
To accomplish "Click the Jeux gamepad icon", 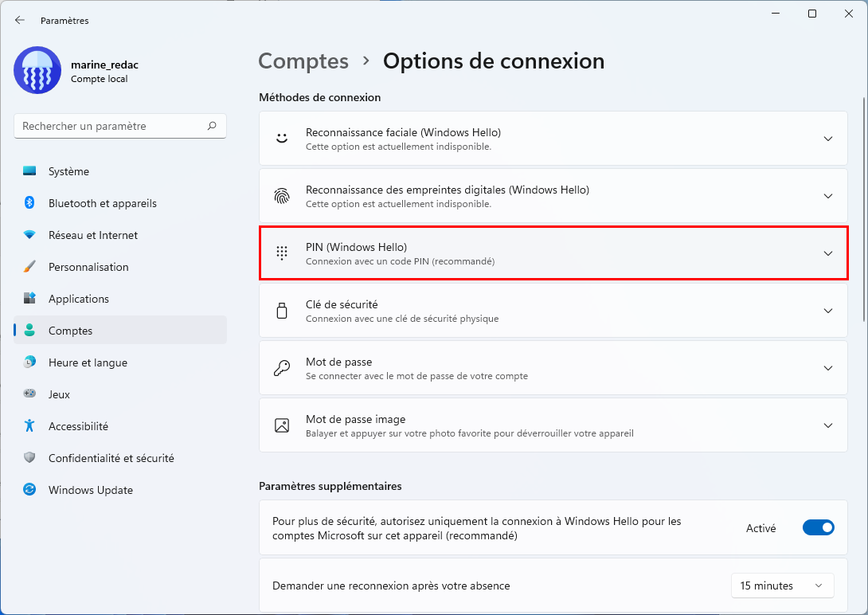I will pyautogui.click(x=29, y=394).
